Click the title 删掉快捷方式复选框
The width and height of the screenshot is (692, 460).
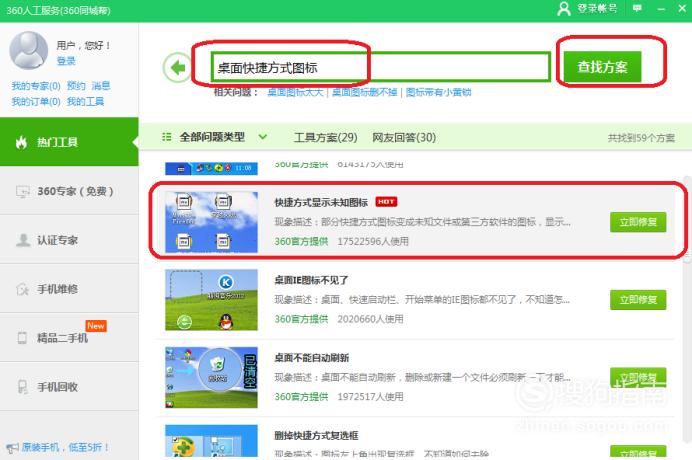pyautogui.click(x=316, y=435)
